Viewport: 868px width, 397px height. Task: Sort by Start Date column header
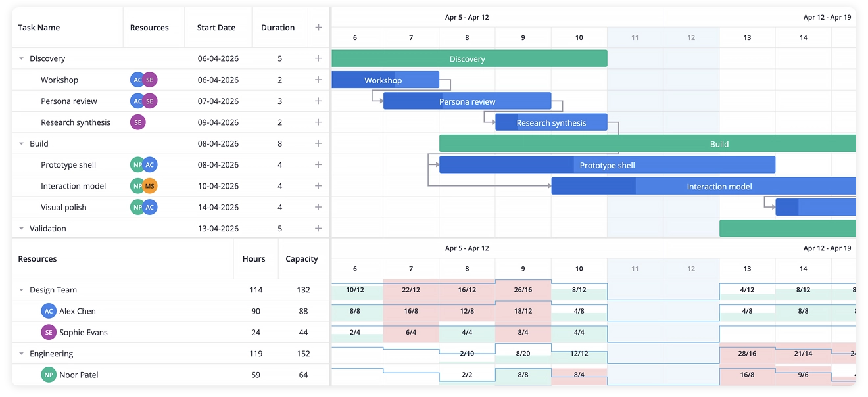tap(218, 28)
